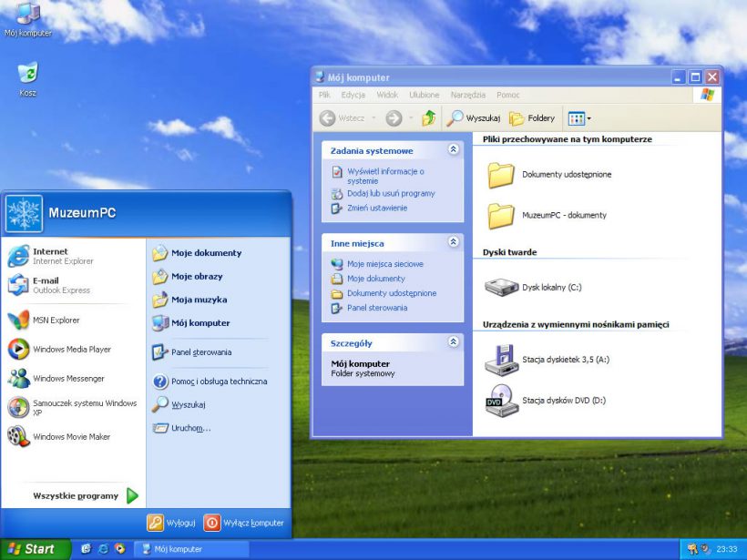
Task: Click the Wyłącz komputer button
Action: (244, 523)
